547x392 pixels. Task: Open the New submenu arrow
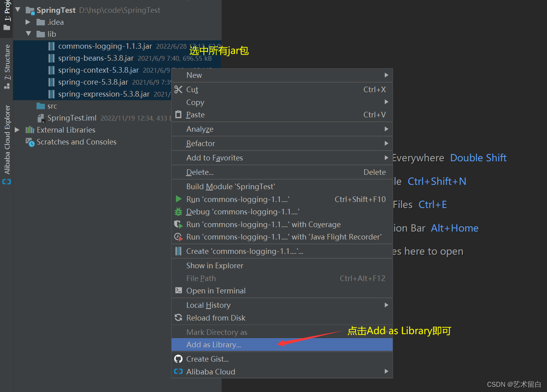(x=386, y=75)
